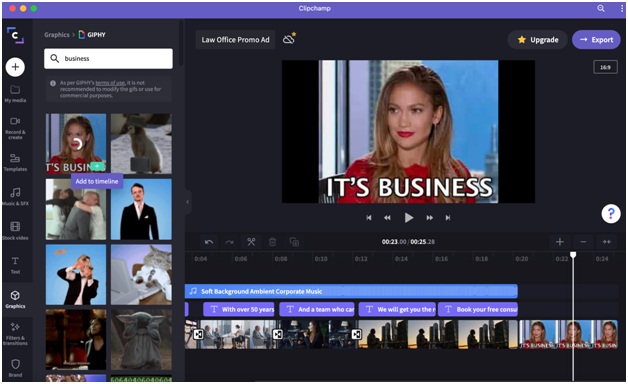Open the 16:9 aspect ratio selector
This screenshot has height=384, width=628.
click(x=605, y=67)
